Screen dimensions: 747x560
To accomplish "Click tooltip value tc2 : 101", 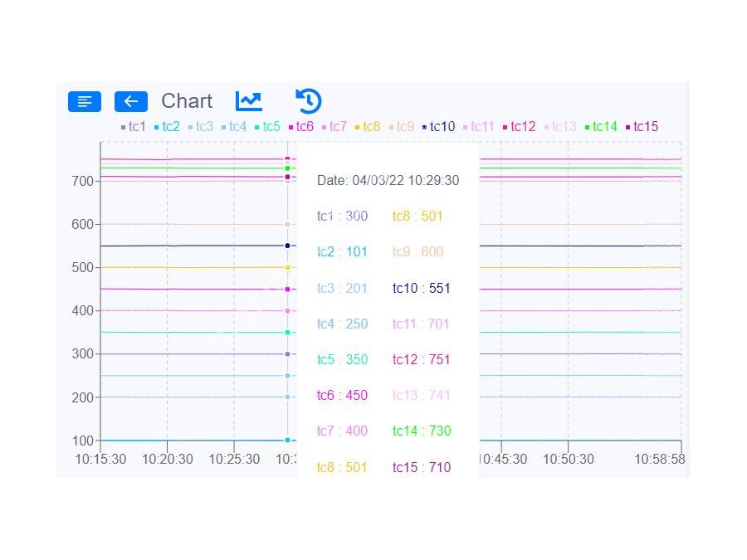I will click(x=342, y=252).
